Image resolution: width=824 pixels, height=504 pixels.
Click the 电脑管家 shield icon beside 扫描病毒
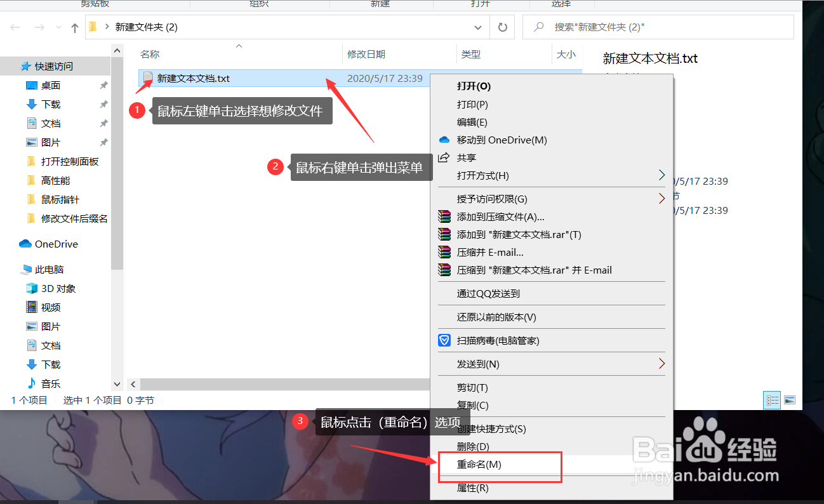pos(444,340)
